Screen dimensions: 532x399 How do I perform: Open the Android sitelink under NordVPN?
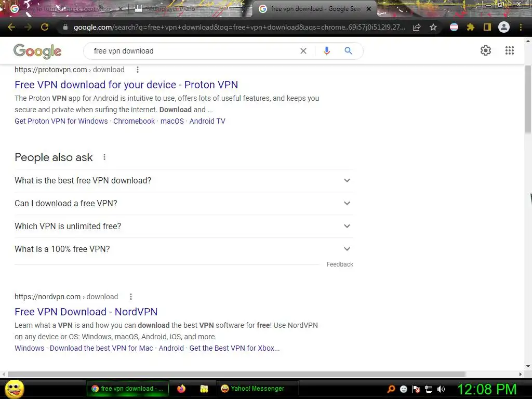point(171,348)
